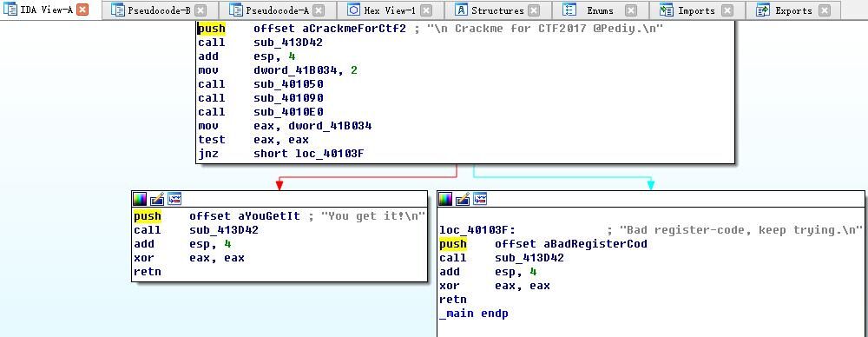Screen dimensions: 868x337
Task: Click sub_413D42 in the loc_40103F block
Action: pyautogui.click(x=529, y=258)
